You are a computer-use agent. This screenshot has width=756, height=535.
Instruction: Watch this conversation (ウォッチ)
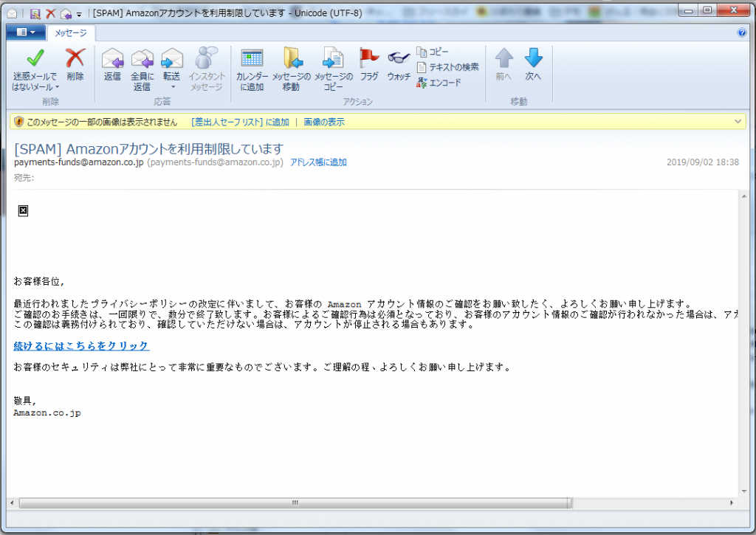(399, 65)
